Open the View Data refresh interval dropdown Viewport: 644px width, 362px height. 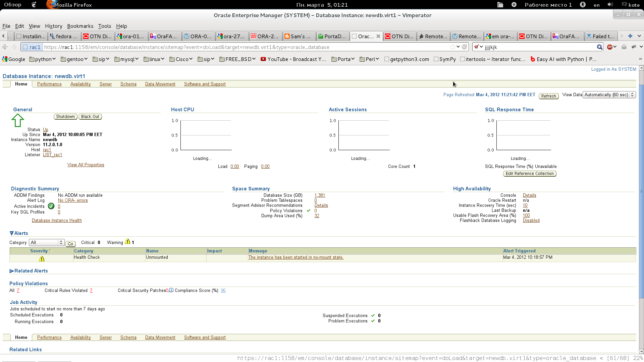tap(609, 95)
